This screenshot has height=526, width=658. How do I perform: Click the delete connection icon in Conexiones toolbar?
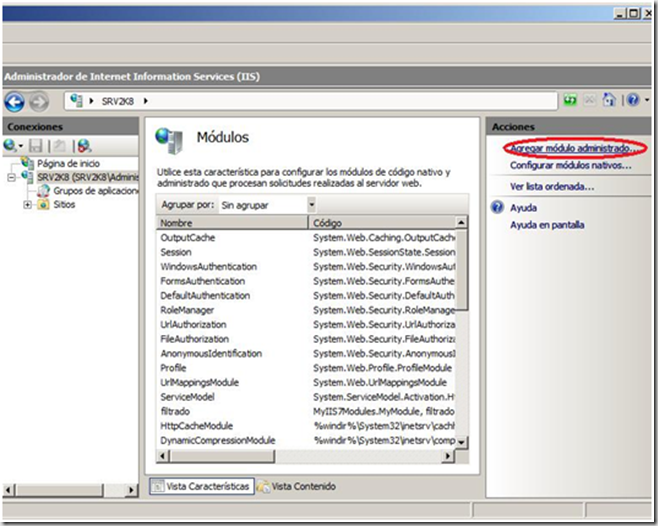point(84,146)
